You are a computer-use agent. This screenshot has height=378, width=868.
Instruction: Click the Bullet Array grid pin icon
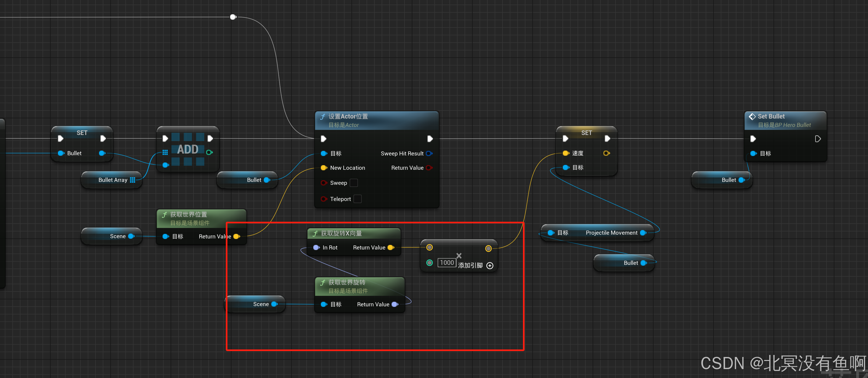pos(133,180)
